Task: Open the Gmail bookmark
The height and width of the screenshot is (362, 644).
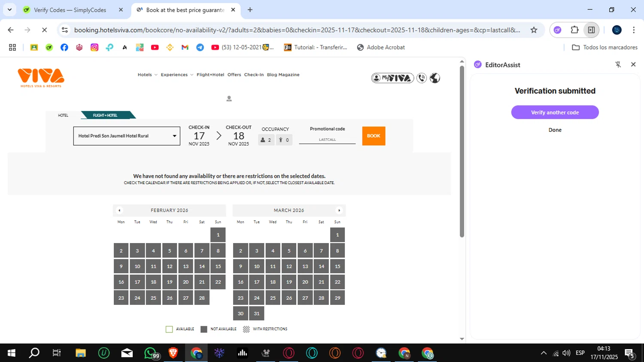Action: [x=185, y=47]
